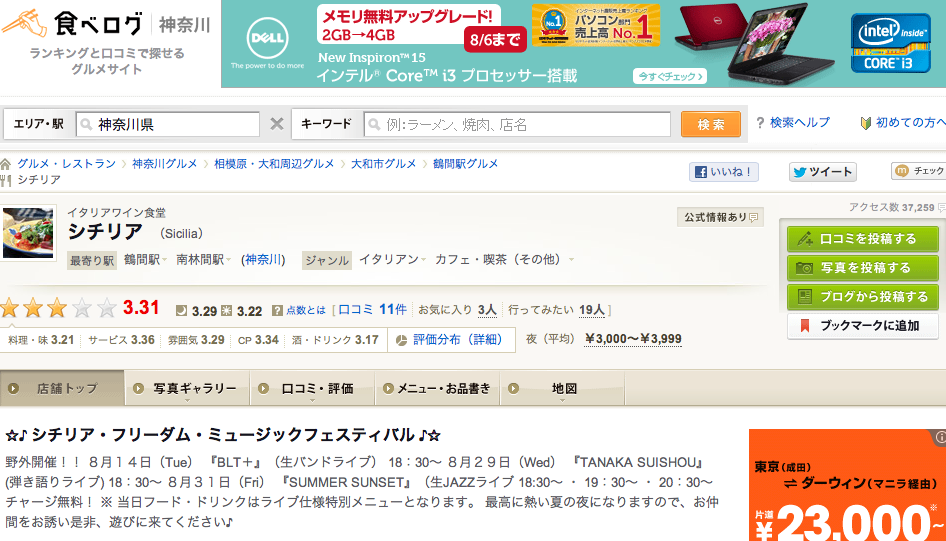946x541 pixels.
Task: Click the keyword search input field
Action: pos(516,124)
